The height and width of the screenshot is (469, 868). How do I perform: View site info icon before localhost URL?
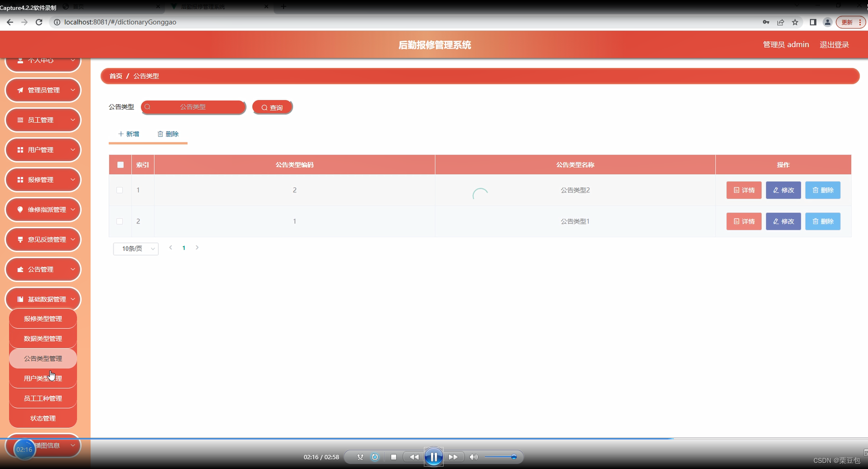click(57, 22)
